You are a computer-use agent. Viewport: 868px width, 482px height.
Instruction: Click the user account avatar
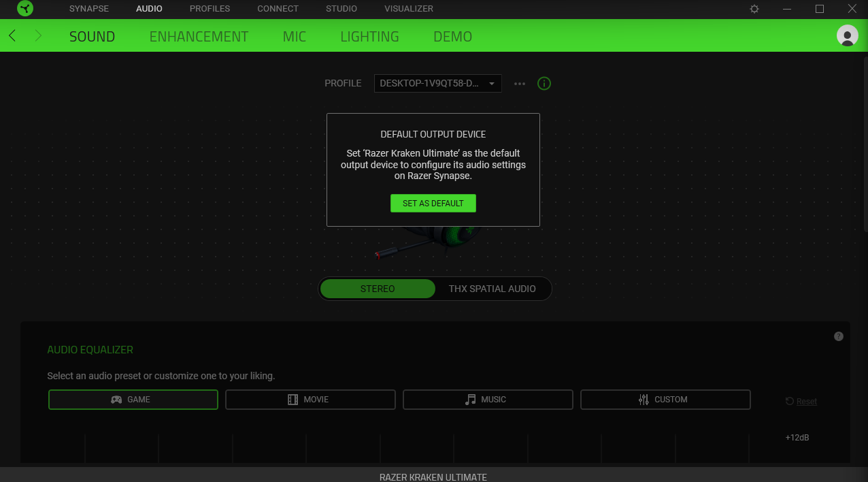coord(847,35)
